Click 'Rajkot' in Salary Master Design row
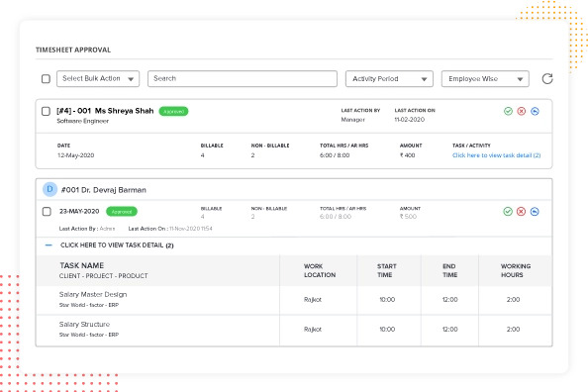Screen dimensions: 588x392 tap(313, 299)
